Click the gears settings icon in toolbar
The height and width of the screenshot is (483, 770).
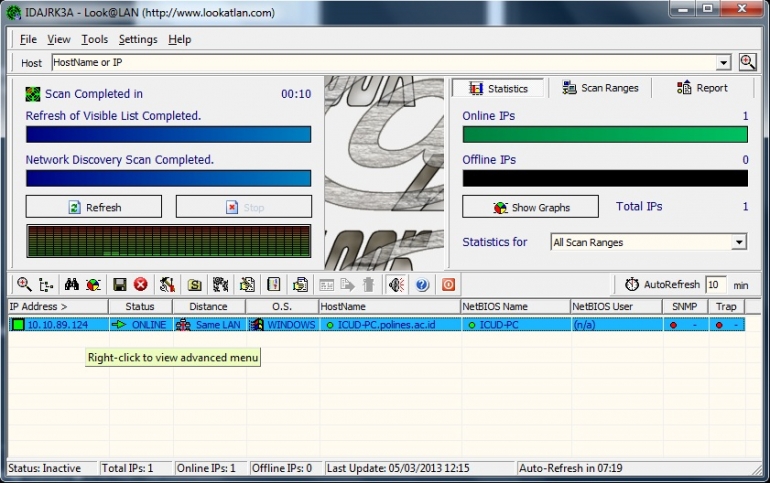(220, 284)
